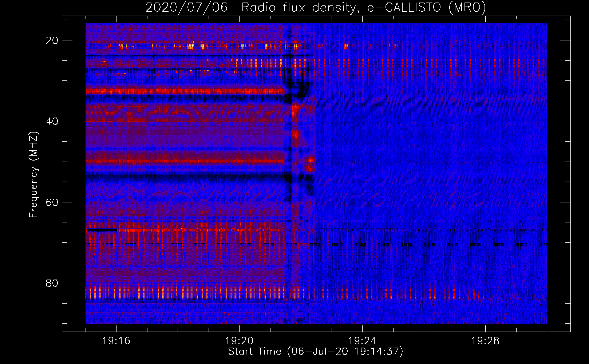This screenshot has width=589, height=364.
Task: Click the 80 frequency tick label
Action: point(52,283)
